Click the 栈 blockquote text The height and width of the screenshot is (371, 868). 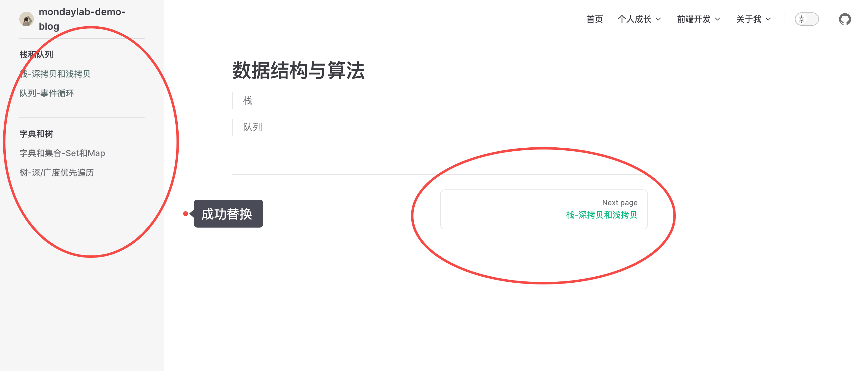click(248, 100)
